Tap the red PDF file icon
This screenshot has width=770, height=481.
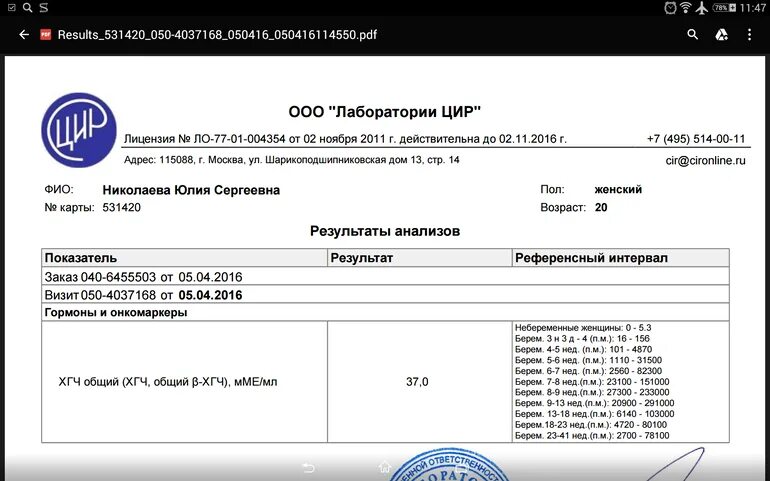pos(46,34)
